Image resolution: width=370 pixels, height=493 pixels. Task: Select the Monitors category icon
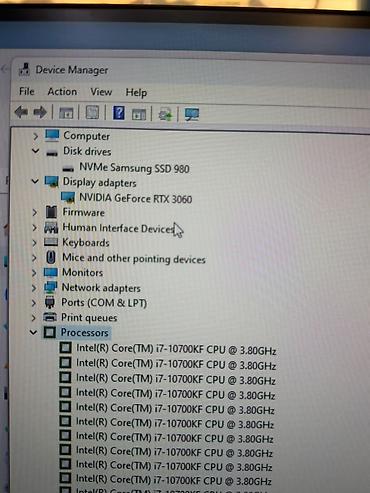[x=51, y=272]
